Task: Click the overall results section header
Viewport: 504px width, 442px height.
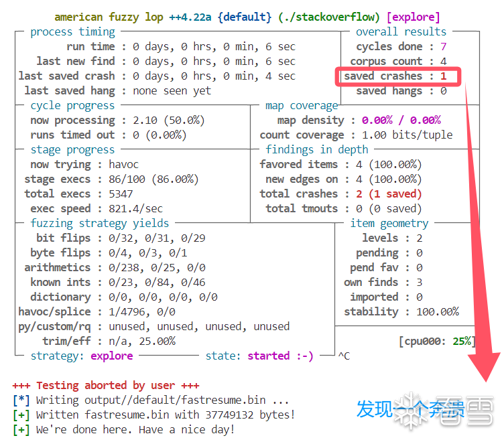Action: [x=401, y=31]
